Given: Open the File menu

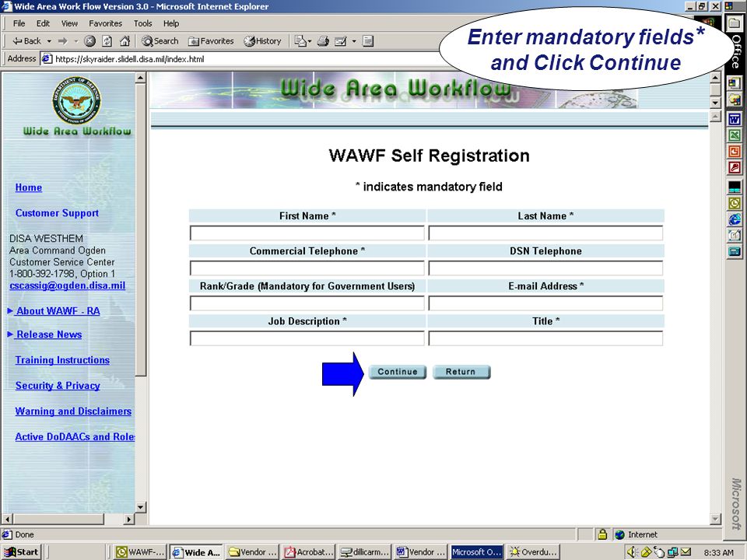Looking at the screenshot, I should coord(19,23).
